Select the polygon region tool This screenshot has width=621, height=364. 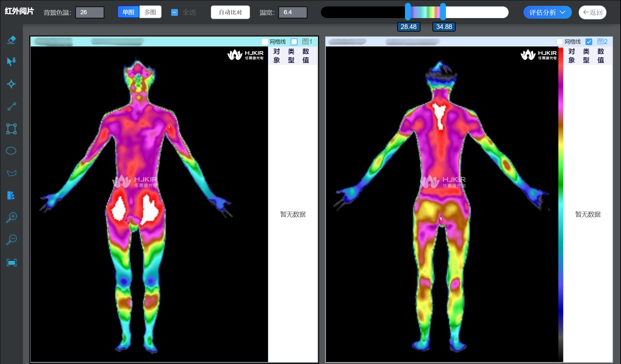11,173
